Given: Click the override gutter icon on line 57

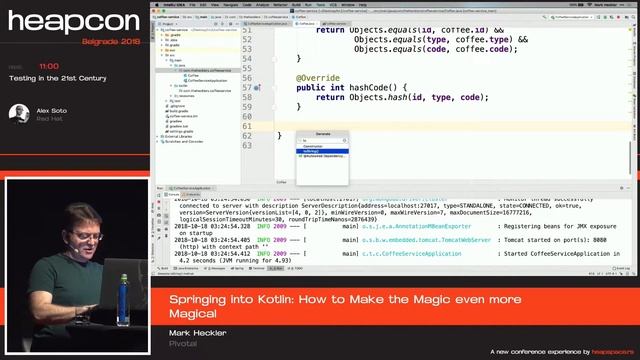Looking at the screenshot, I should pos(257,87).
